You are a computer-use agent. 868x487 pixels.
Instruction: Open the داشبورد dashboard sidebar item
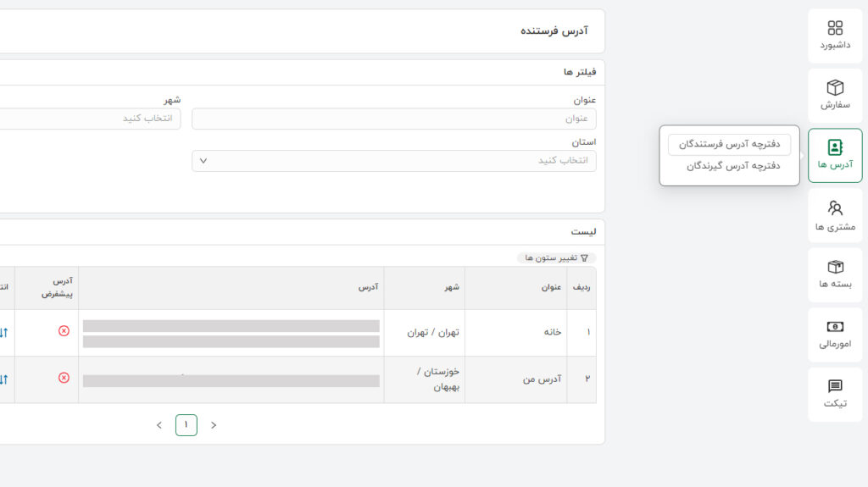click(x=835, y=36)
